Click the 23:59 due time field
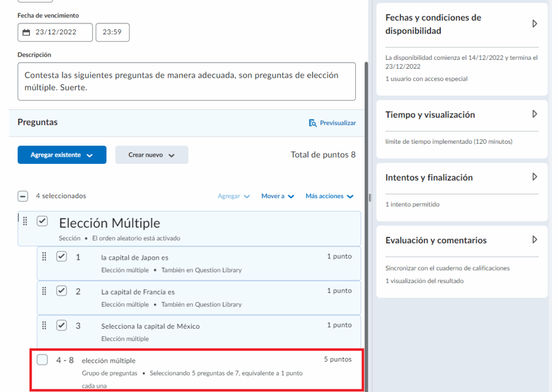This screenshot has width=558, height=392. click(112, 32)
